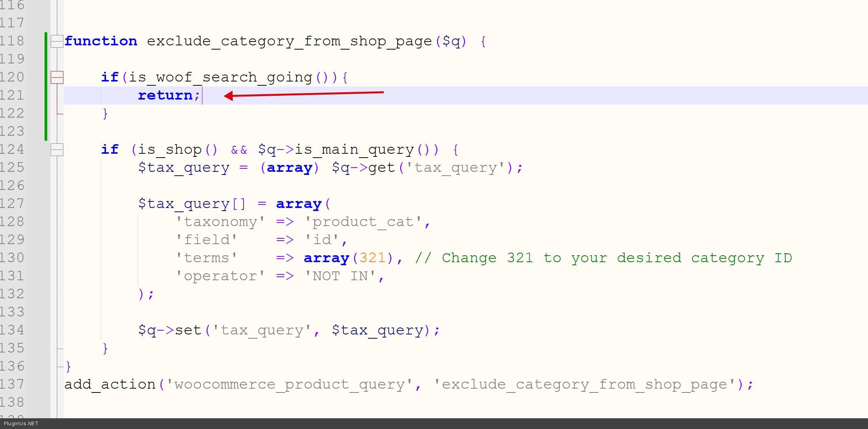868x429 pixels.
Task: Click the PluginUs.NET label in bottom bar
Action: tap(21, 424)
